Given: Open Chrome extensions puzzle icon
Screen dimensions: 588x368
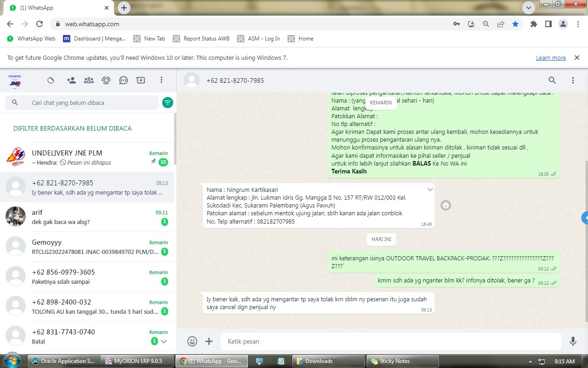Looking at the screenshot, I should [x=534, y=24].
